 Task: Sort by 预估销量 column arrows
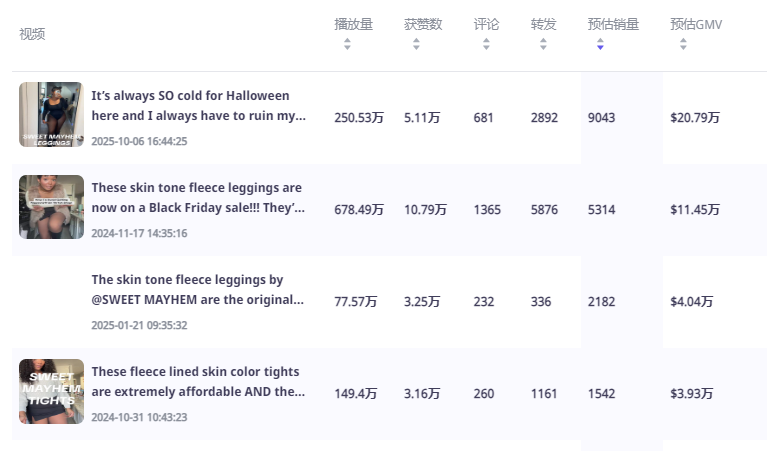(x=600, y=44)
